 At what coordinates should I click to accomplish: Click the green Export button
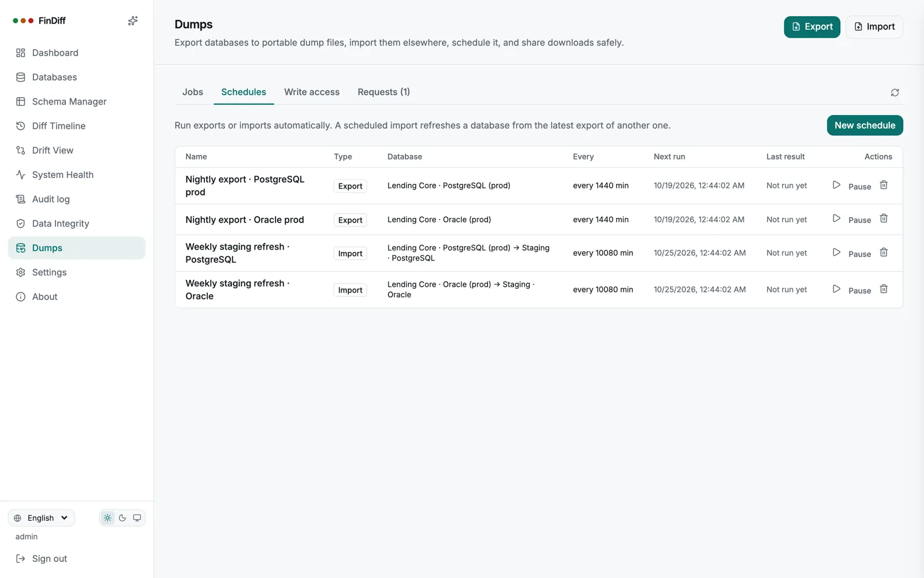812,27
